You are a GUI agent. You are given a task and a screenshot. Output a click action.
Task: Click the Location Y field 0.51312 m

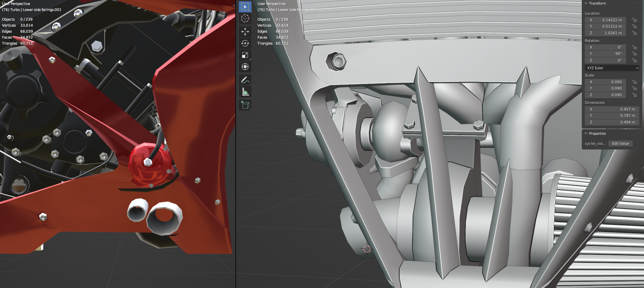point(605,26)
